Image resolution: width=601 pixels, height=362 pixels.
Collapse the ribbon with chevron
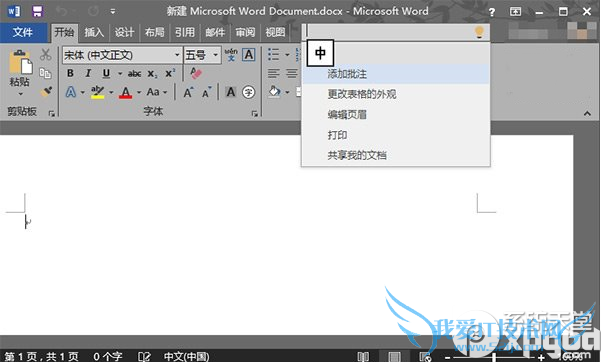click(587, 114)
